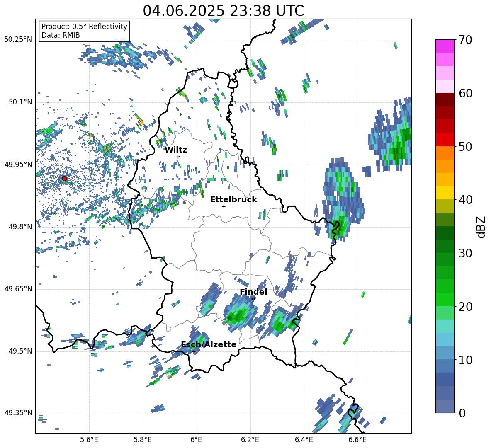Click the colorbar tick label 70
Image resolution: width=491 pixels, height=448 pixels.
pos(465,40)
